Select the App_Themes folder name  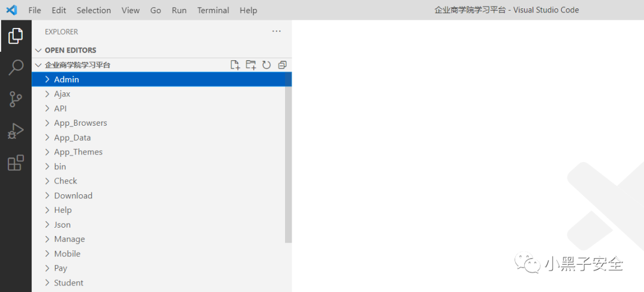point(79,152)
